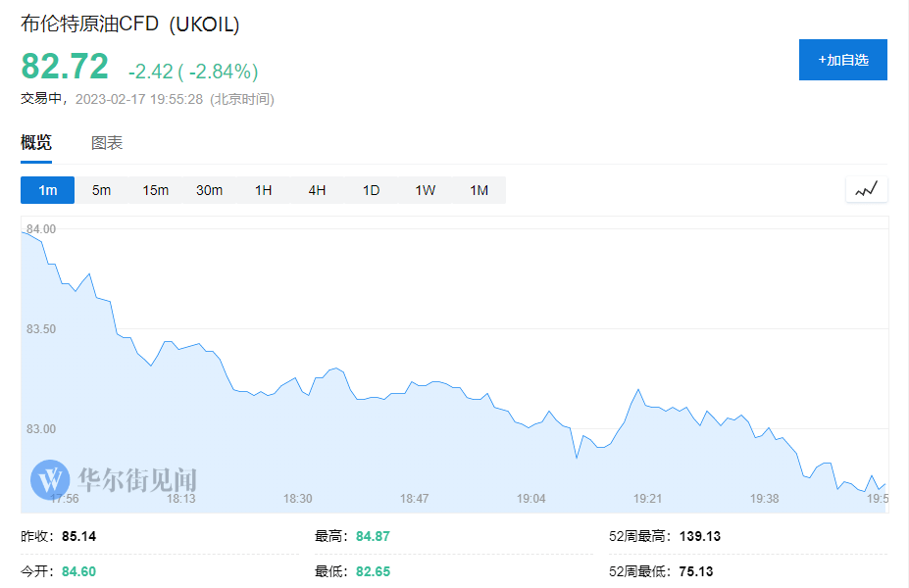909x588 pixels.
Task: Select the 15m timeframe
Action: [x=154, y=190]
